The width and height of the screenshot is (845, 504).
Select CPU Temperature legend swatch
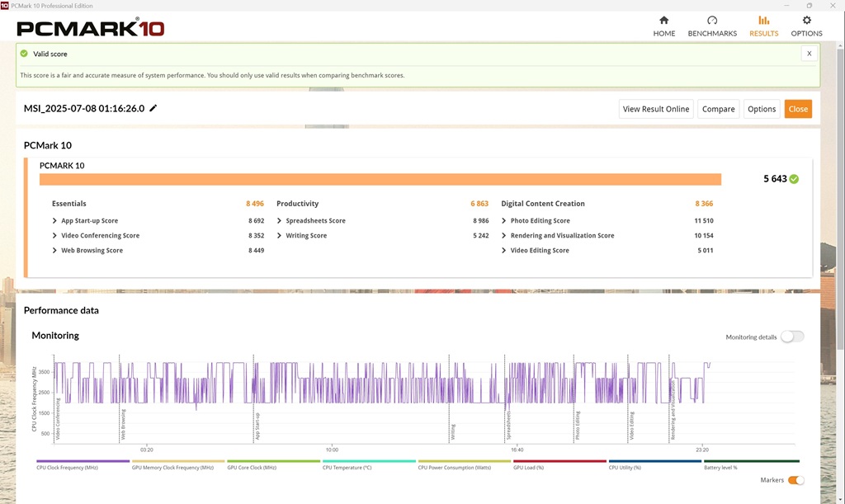click(369, 461)
